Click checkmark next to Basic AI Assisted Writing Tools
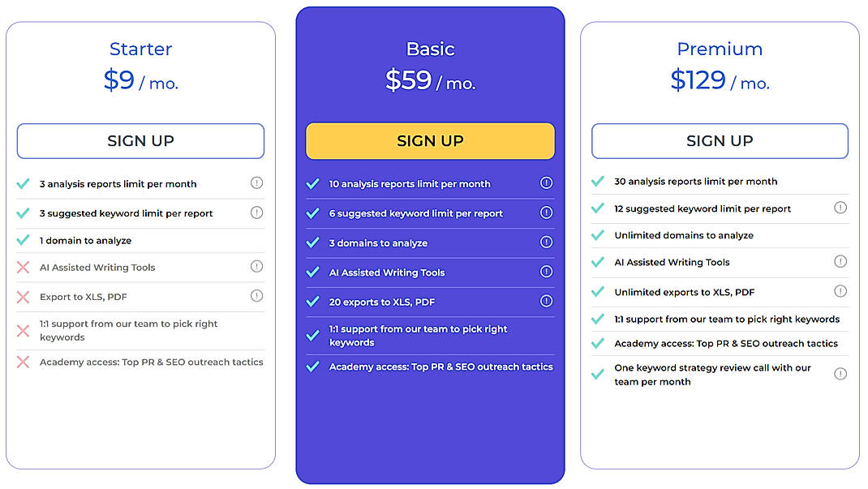 click(x=313, y=272)
